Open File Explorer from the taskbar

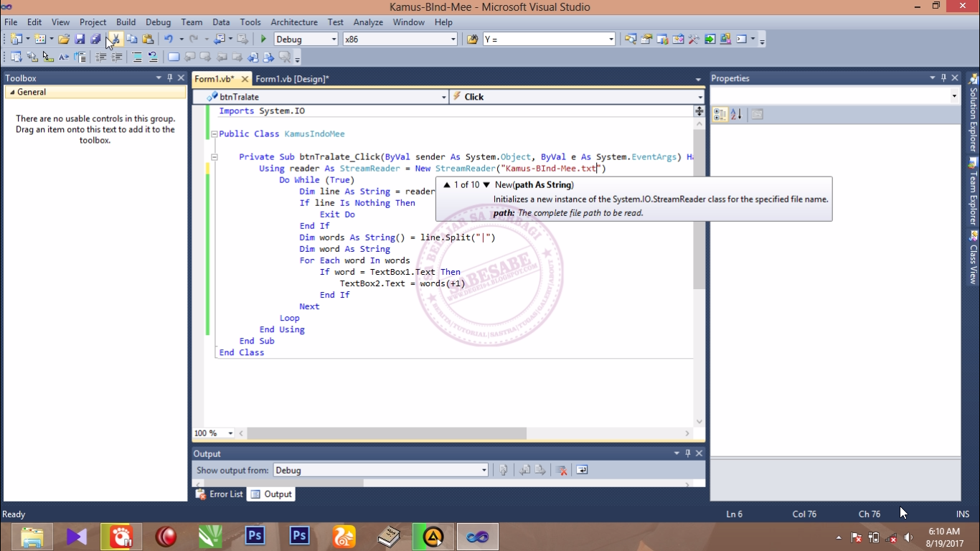tap(32, 537)
